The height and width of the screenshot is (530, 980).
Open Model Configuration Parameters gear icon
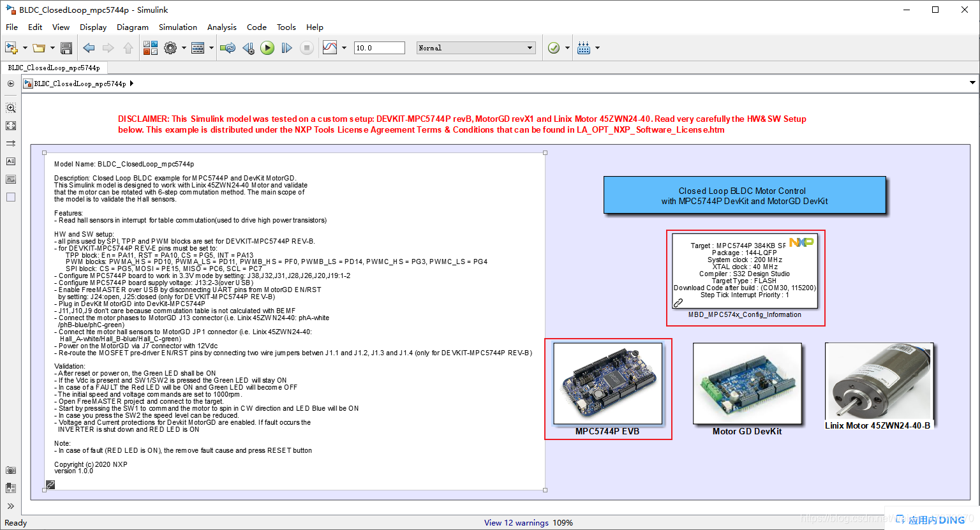coord(170,47)
